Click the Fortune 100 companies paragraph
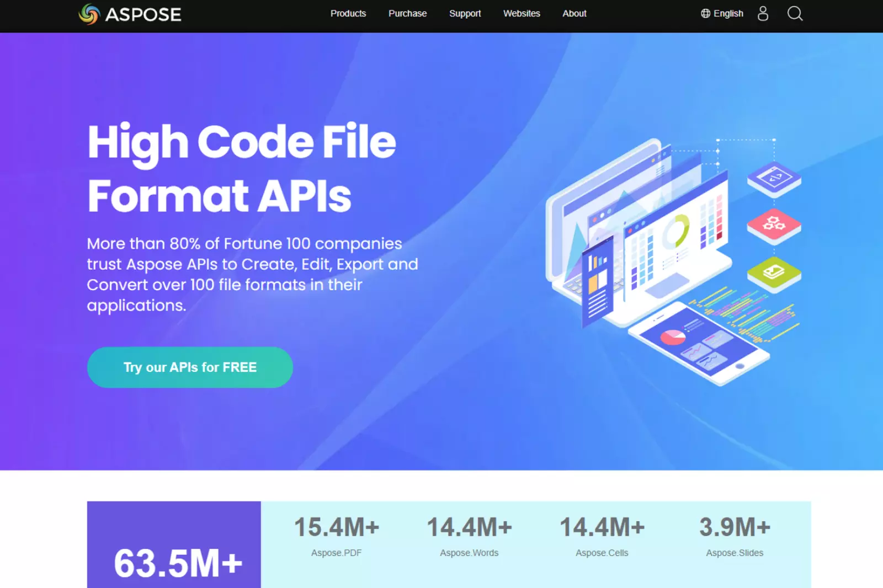This screenshot has height=588, width=883. 252,274
